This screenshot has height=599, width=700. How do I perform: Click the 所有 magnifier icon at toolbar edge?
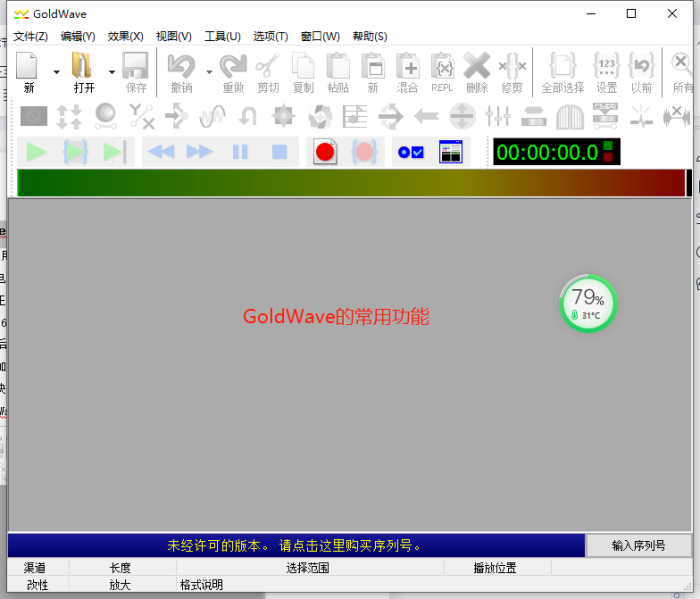coord(682,71)
